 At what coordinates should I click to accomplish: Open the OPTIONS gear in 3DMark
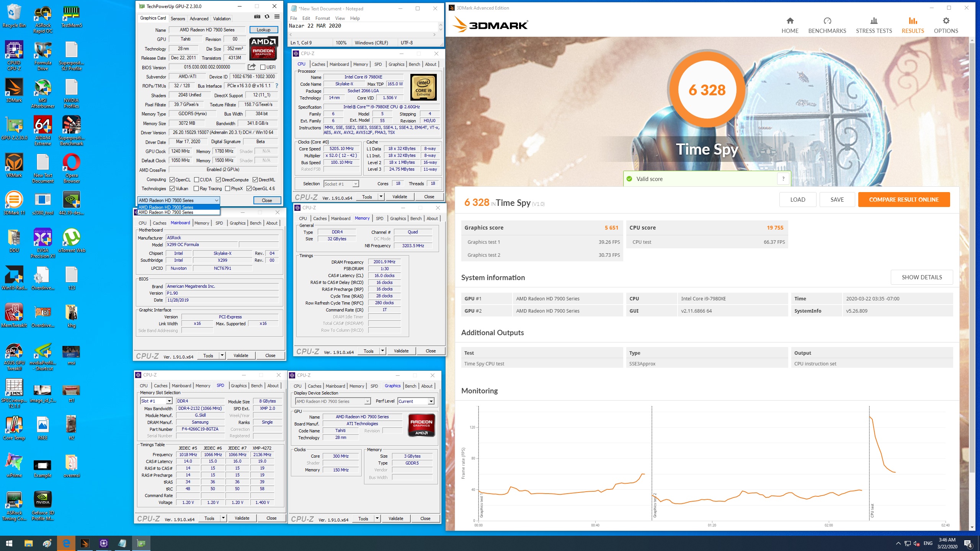[x=946, y=25]
